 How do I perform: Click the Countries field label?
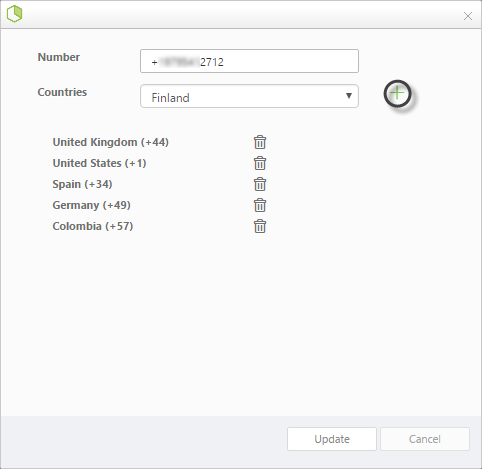[62, 92]
